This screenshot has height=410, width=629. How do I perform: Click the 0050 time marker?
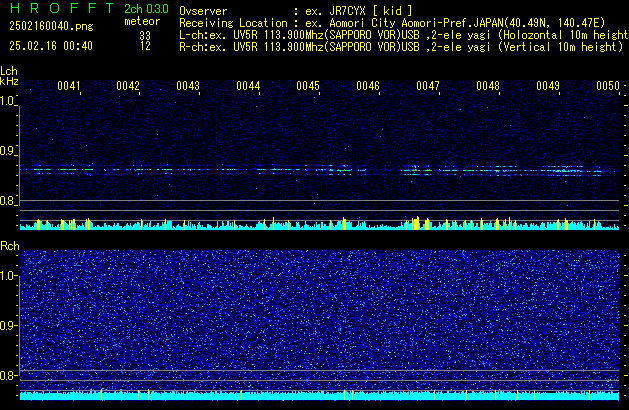pyautogui.click(x=608, y=86)
